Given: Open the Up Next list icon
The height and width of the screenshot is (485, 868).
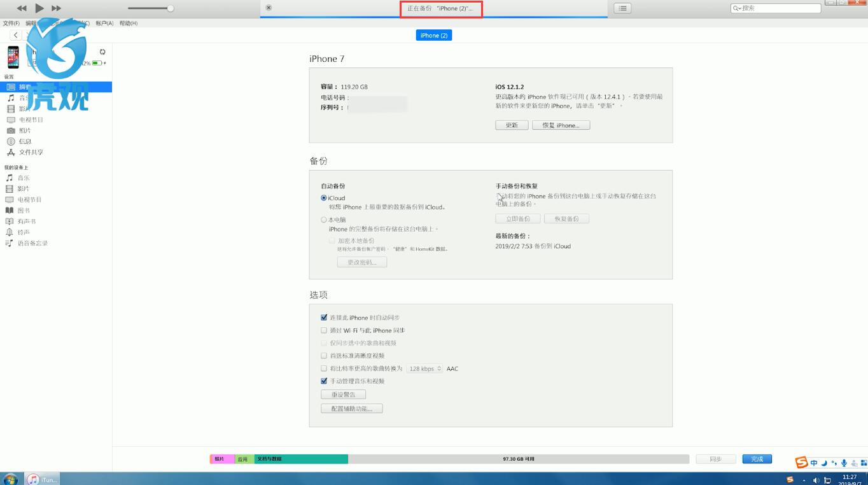Looking at the screenshot, I should pos(622,8).
